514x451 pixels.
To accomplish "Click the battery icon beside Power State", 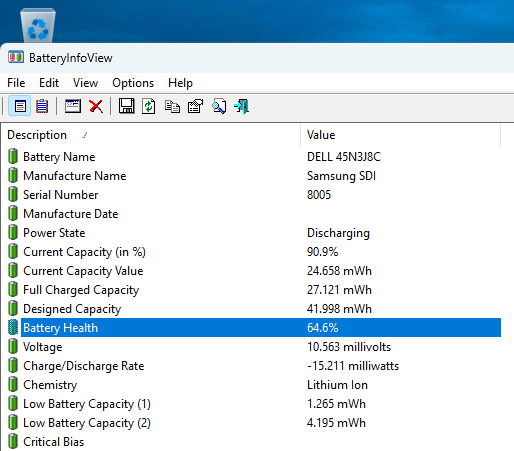I will (x=13, y=232).
